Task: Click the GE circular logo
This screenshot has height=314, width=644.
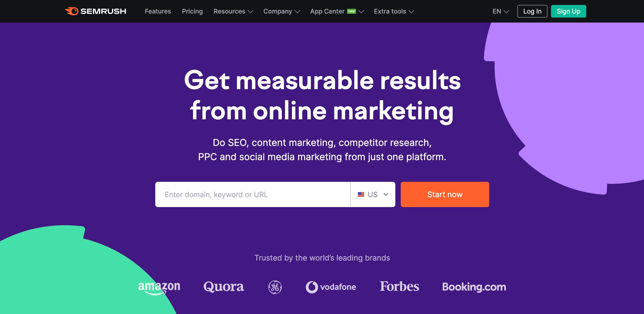Action: [x=275, y=287]
